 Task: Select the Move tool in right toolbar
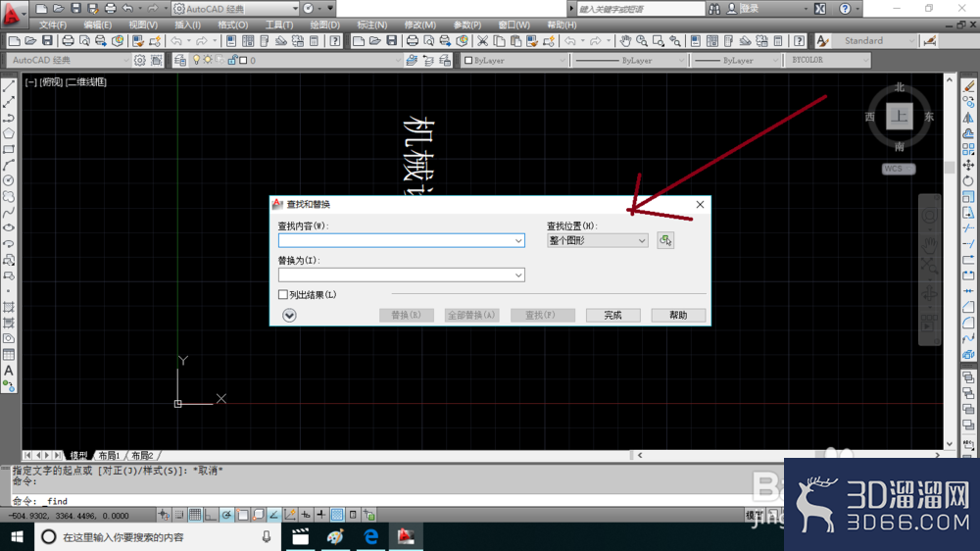coord(968,165)
